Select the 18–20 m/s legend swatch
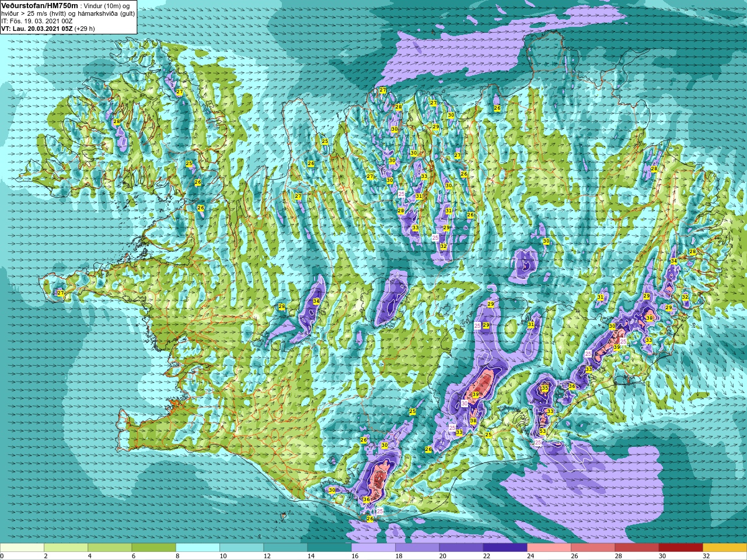Image resolution: width=747 pixels, height=560 pixels. click(417, 548)
